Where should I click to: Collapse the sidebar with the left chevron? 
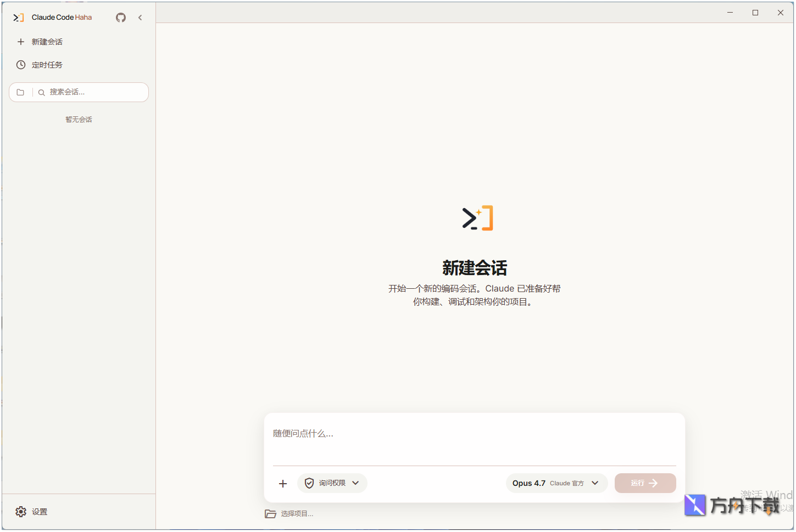[140, 17]
